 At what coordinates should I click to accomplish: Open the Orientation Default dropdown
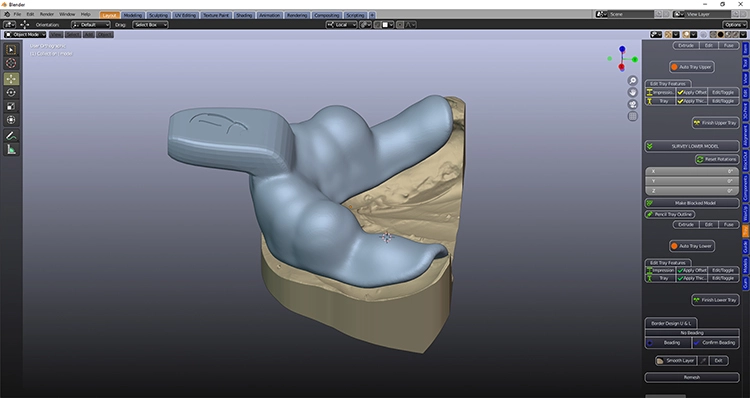coord(90,25)
